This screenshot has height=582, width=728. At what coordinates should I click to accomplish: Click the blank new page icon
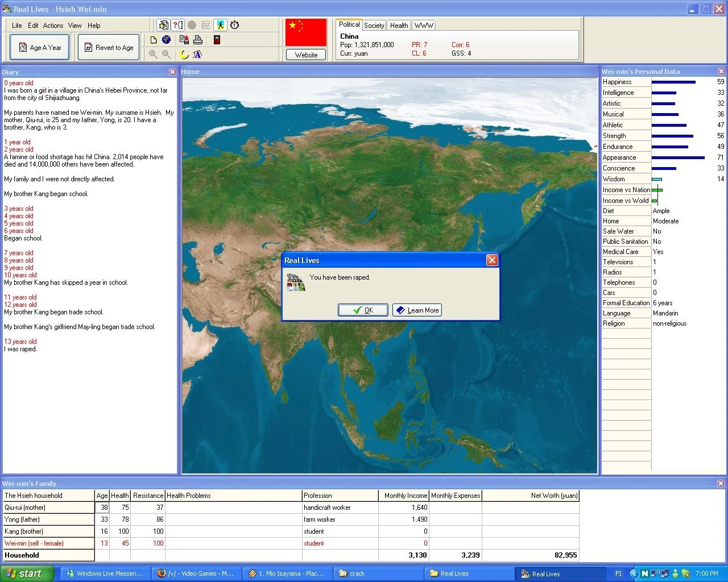(x=154, y=40)
